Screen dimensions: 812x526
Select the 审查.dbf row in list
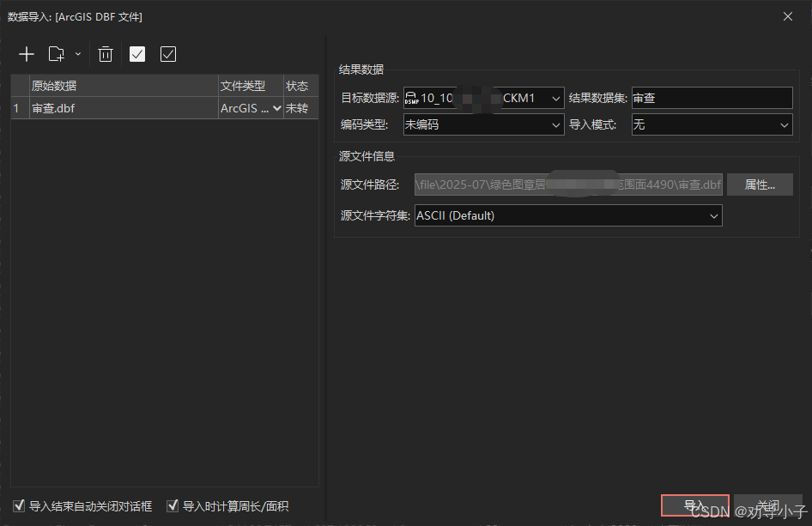[165, 108]
